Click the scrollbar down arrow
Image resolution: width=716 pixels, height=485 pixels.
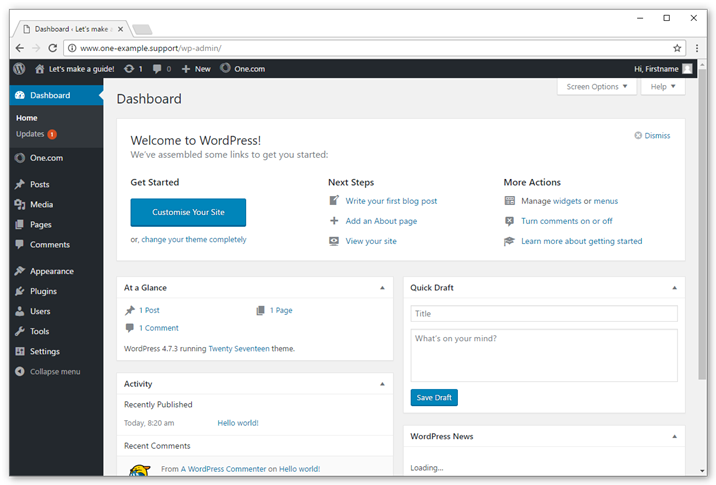pos(702,471)
